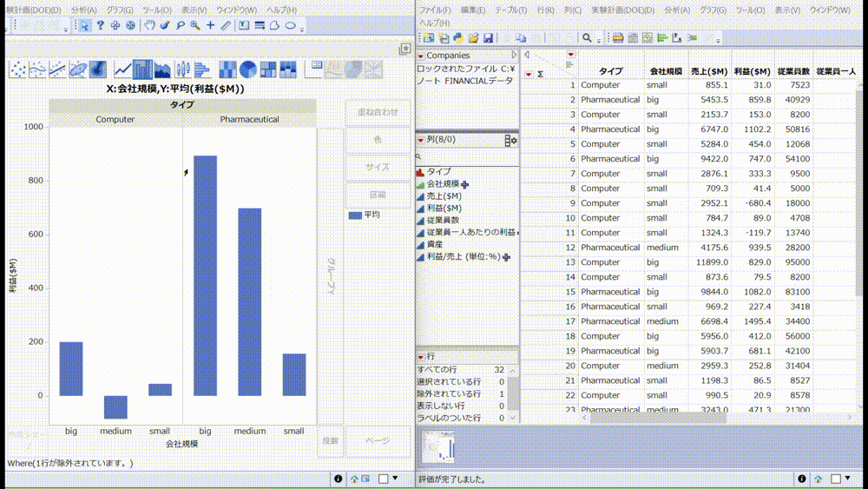
Task: Choose the Box Plot element icon
Action: (x=182, y=69)
